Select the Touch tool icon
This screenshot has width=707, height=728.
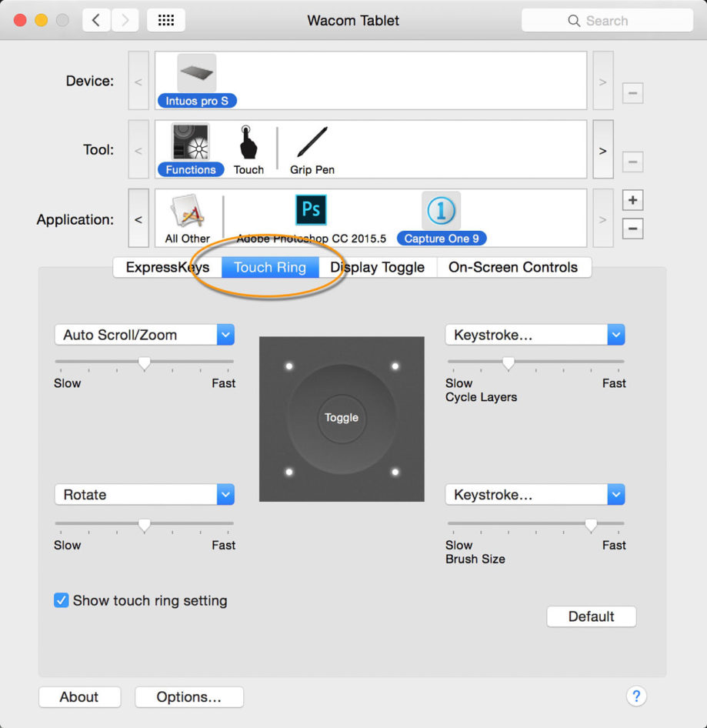(x=248, y=142)
